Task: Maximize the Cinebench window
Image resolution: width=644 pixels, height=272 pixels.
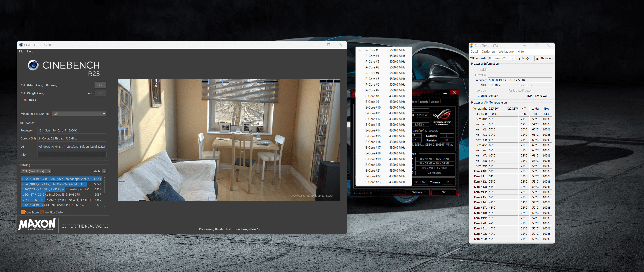Action: [x=328, y=45]
